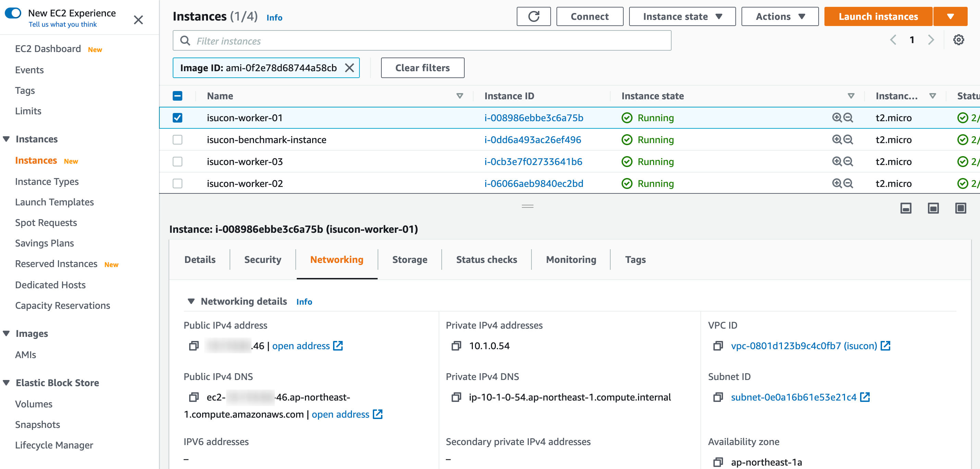980x469 pixels.
Task: Toggle the New EC2 Experience switch
Action: coord(13,13)
